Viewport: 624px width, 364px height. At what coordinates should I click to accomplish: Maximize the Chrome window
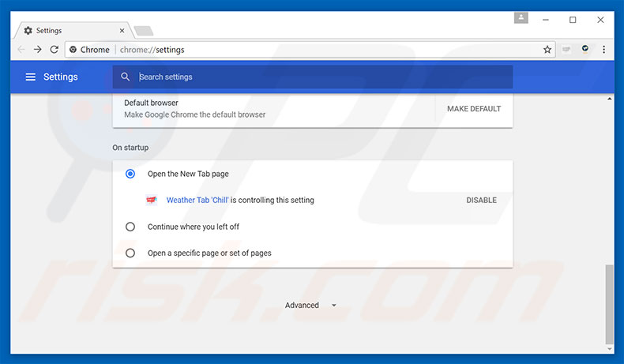pos(573,20)
